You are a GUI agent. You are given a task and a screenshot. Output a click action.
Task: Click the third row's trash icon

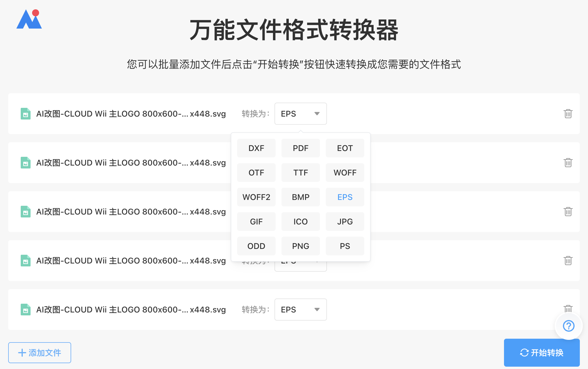pos(568,212)
